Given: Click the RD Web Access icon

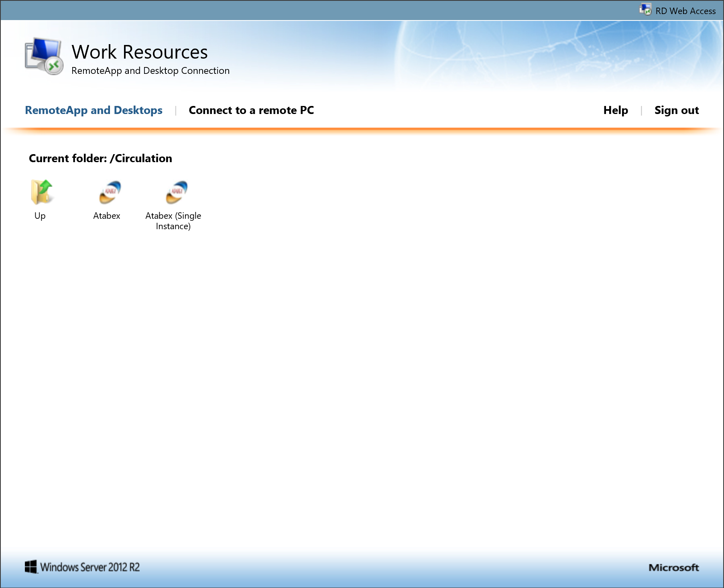Looking at the screenshot, I should point(645,10).
